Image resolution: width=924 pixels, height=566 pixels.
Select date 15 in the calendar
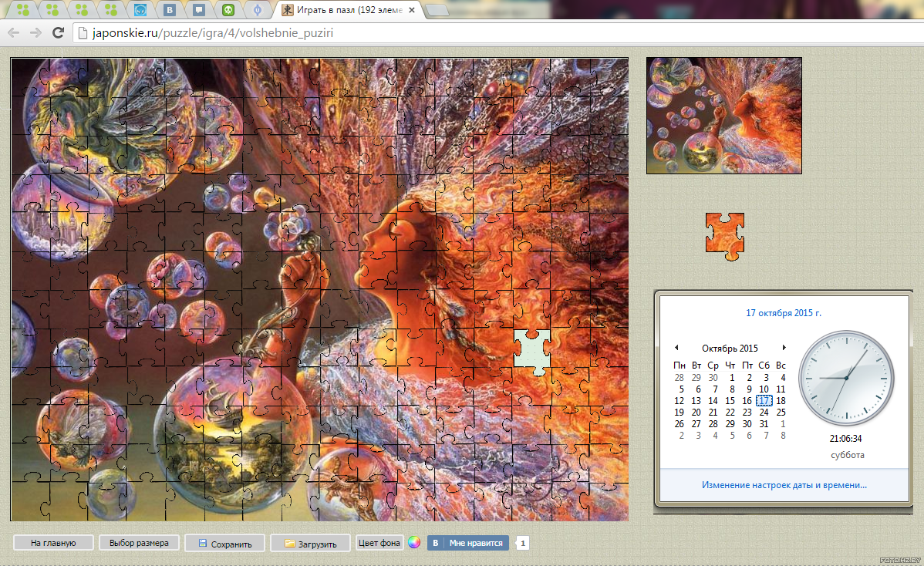click(x=730, y=400)
